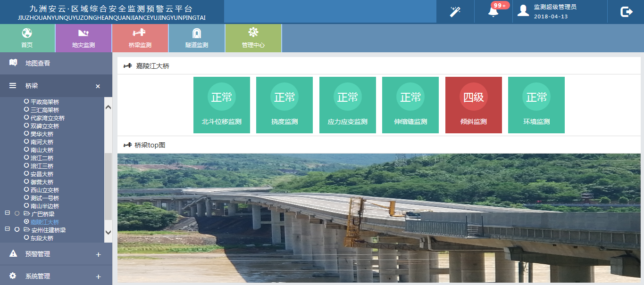
Task: Go to the 隧道监测 tab
Action: pyautogui.click(x=197, y=38)
